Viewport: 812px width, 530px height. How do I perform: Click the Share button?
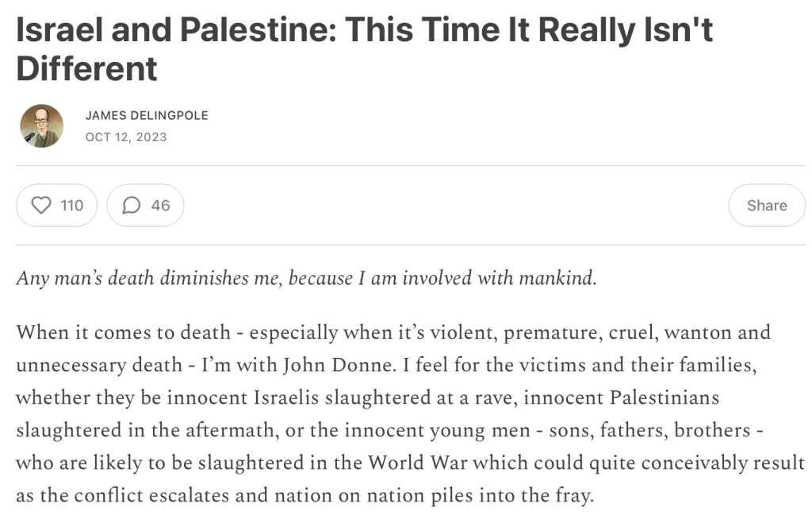click(766, 205)
